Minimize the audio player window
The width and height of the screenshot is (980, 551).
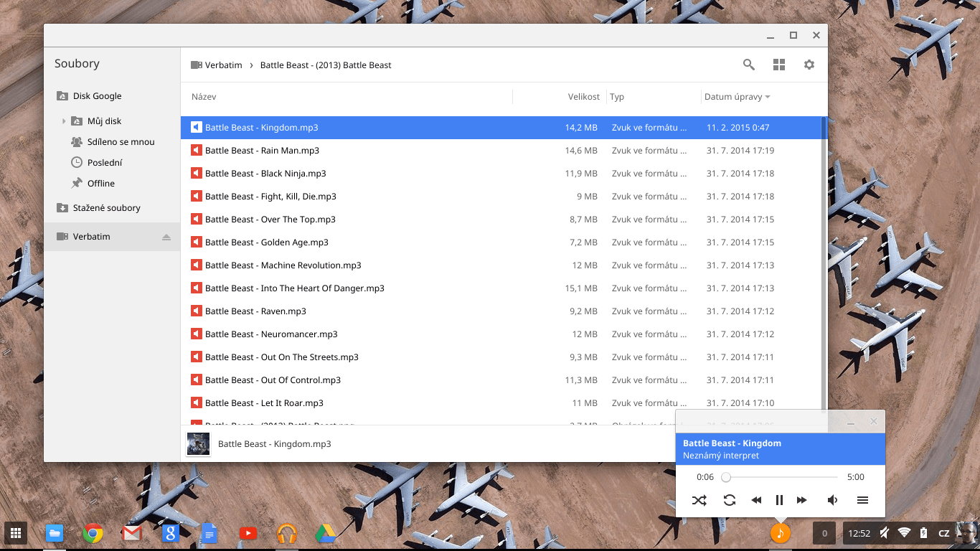click(x=851, y=422)
